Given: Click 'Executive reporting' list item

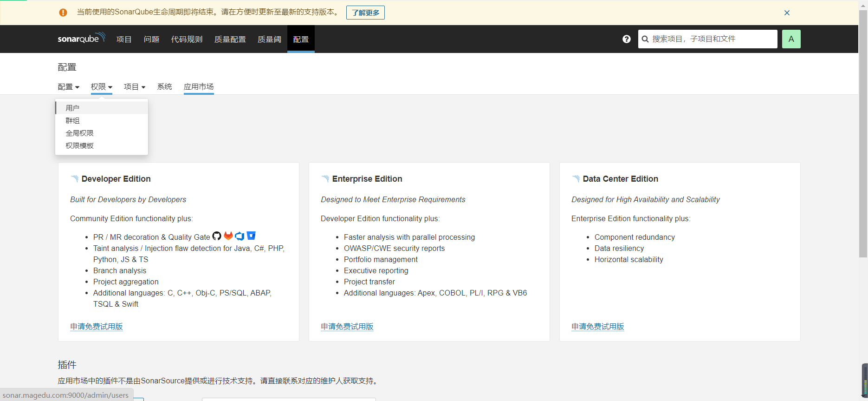Looking at the screenshot, I should (376, 270).
